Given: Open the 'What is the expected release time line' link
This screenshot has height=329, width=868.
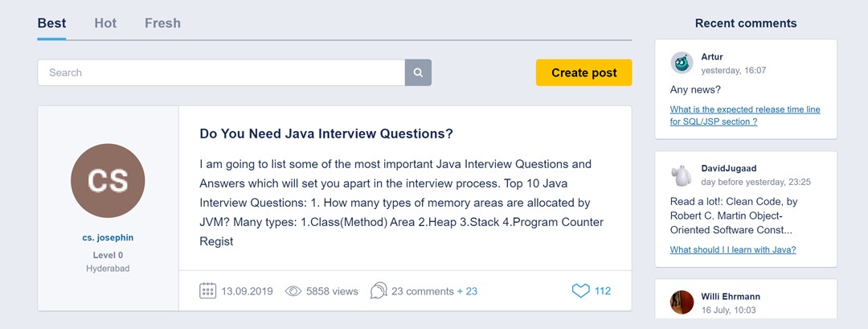Looking at the screenshot, I should click(745, 116).
